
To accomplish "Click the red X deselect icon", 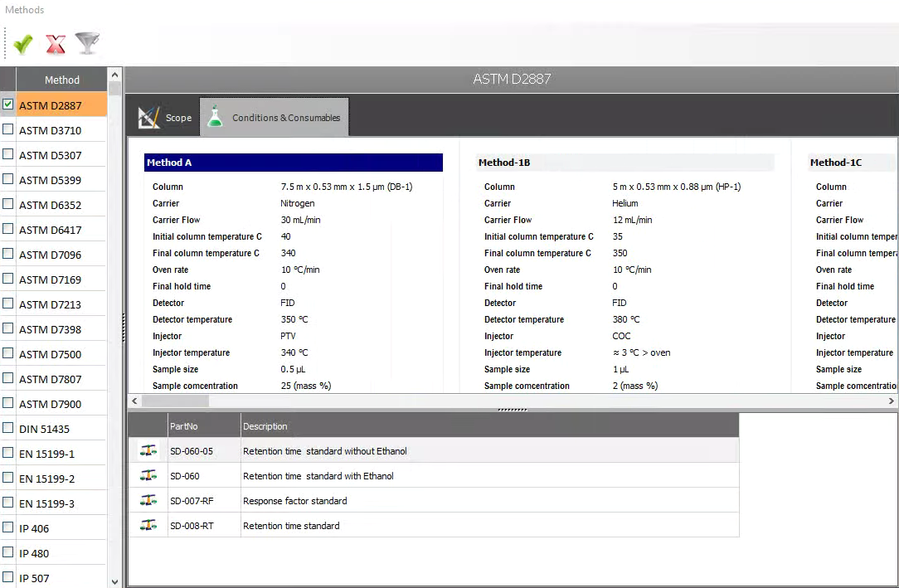I will pos(55,43).
